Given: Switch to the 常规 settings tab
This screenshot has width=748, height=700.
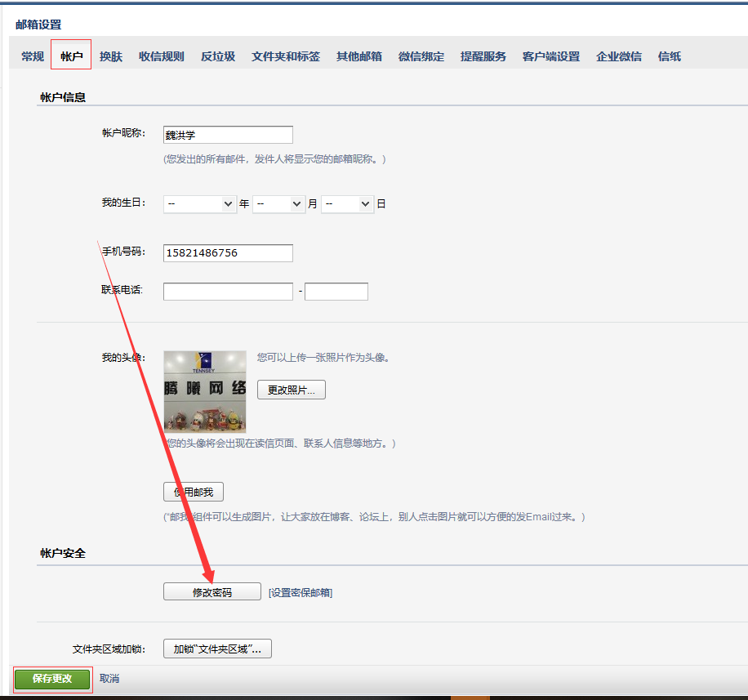Looking at the screenshot, I should tap(31, 56).
